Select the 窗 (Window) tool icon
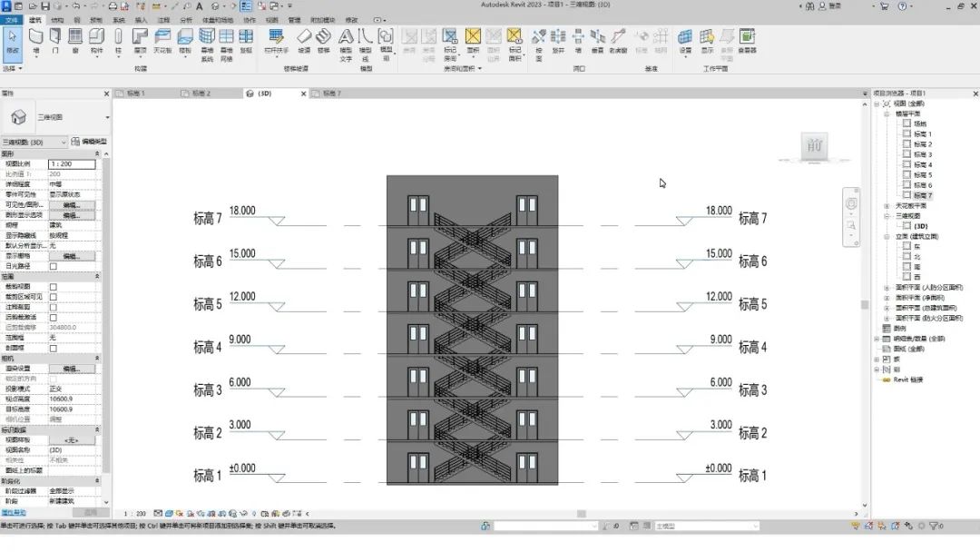Viewport: 980px width, 552px height. pos(75,41)
